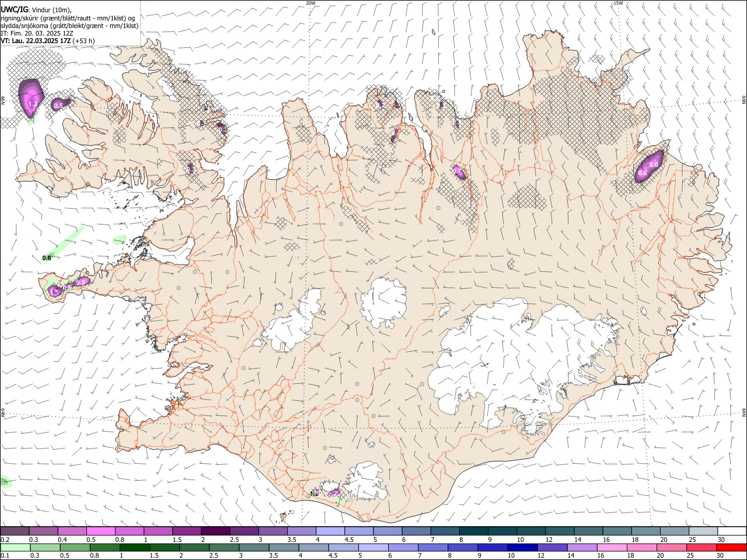Select the '(+53 h)' forecast offset text
Screen dimensions: 747x560
(x=84, y=41)
